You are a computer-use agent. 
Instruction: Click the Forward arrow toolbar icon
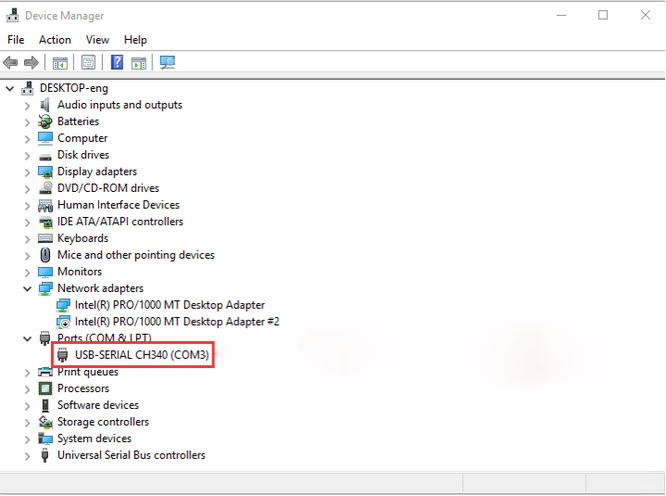tap(31, 63)
